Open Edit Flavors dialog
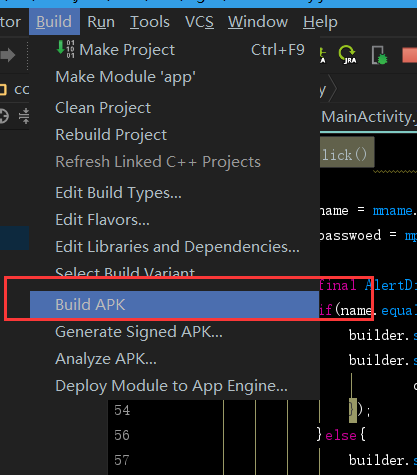The image size is (417, 475). pyautogui.click(x=174, y=220)
